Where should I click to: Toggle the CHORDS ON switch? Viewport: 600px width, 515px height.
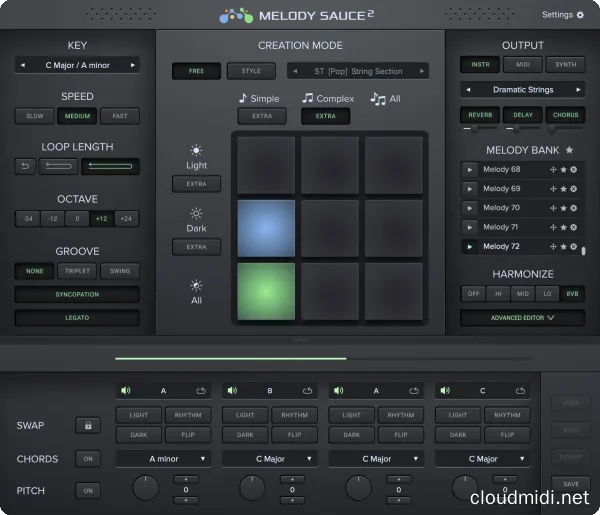click(88, 459)
